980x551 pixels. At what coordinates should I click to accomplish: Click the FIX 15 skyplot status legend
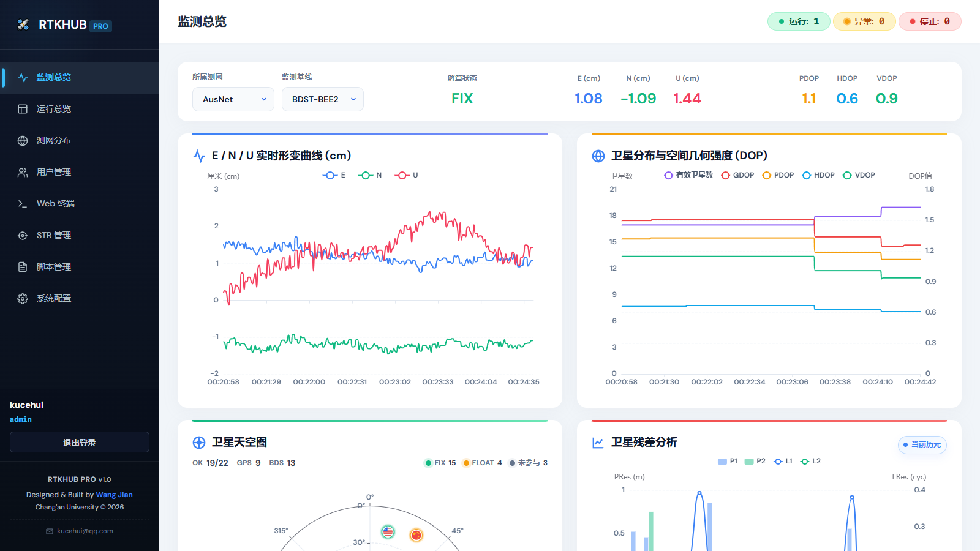point(440,463)
